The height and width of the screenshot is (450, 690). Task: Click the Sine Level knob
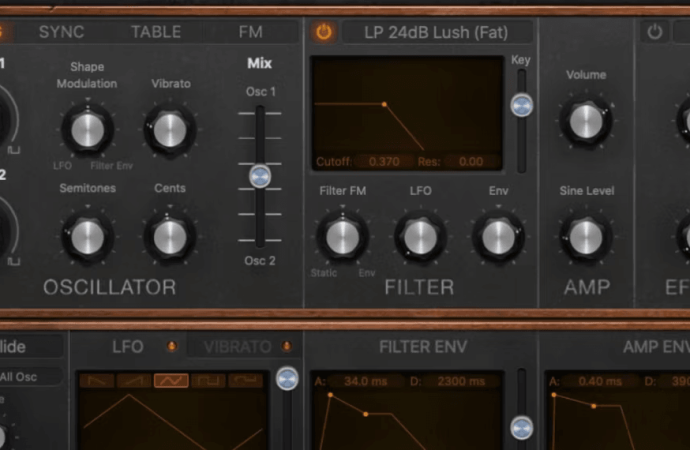[586, 238]
